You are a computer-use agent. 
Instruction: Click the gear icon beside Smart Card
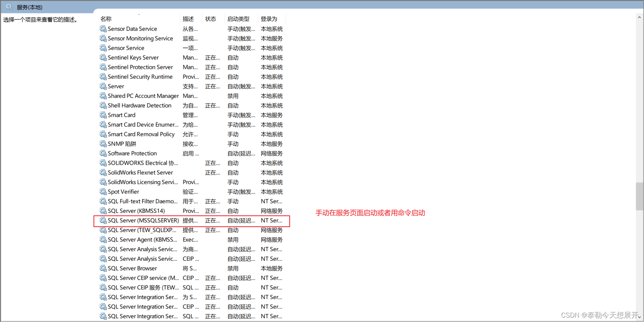point(103,115)
